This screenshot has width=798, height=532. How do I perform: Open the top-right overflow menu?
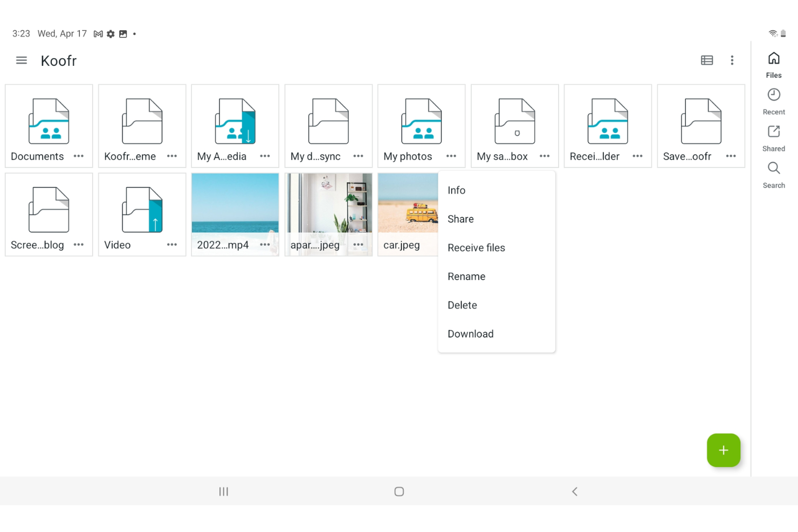732,60
